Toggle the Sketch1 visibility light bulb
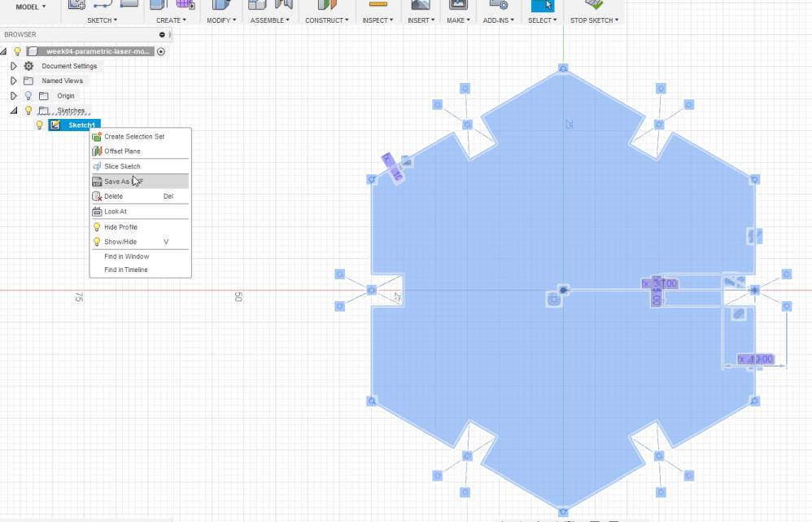 39,125
